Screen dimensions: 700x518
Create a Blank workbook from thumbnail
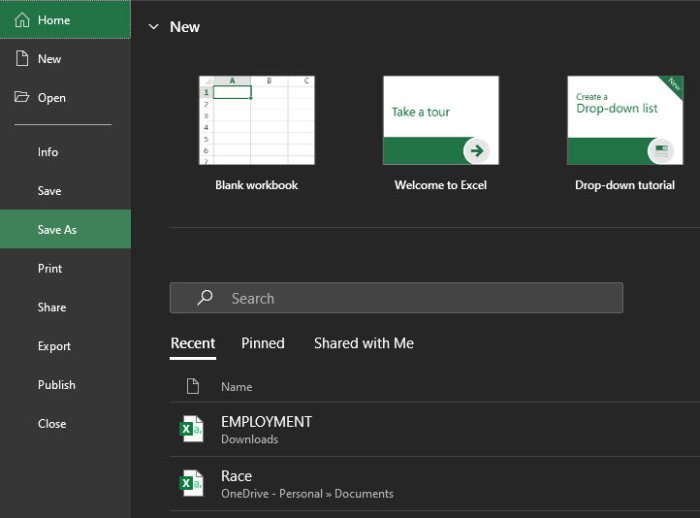pyautogui.click(x=257, y=120)
